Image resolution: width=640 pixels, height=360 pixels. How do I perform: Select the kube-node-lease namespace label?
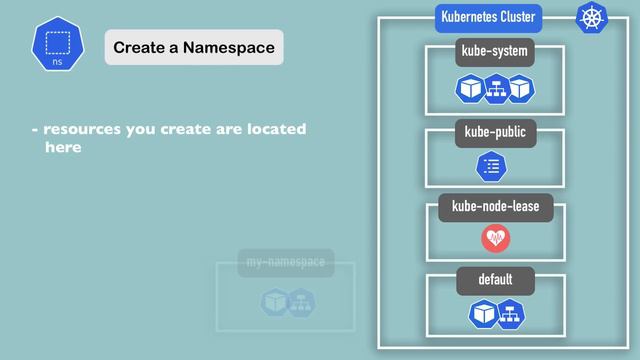496,207
